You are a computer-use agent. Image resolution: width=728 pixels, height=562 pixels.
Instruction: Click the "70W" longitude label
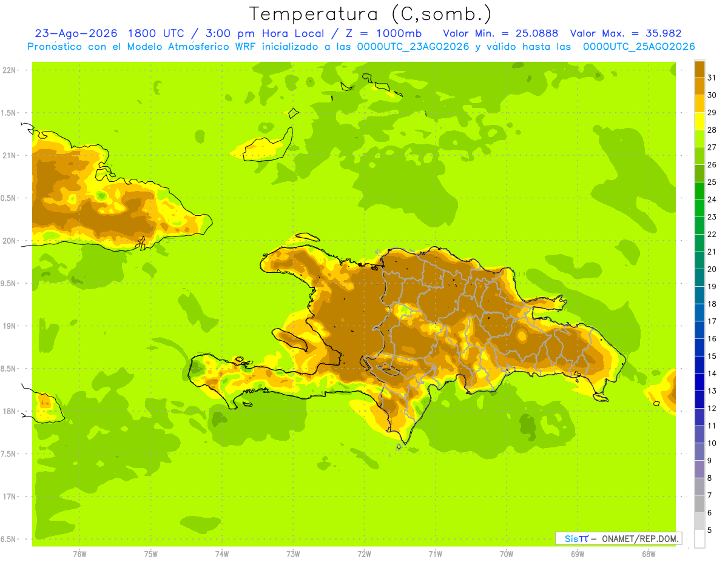click(x=507, y=554)
